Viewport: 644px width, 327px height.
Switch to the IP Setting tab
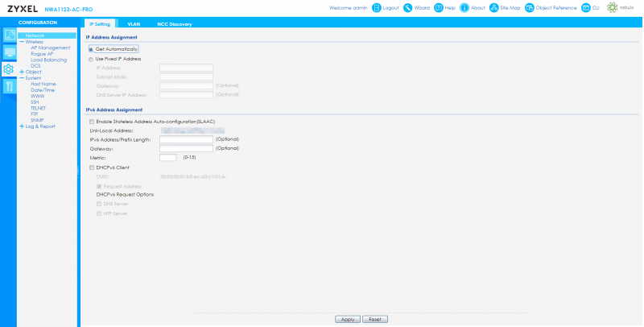(100, 24)
